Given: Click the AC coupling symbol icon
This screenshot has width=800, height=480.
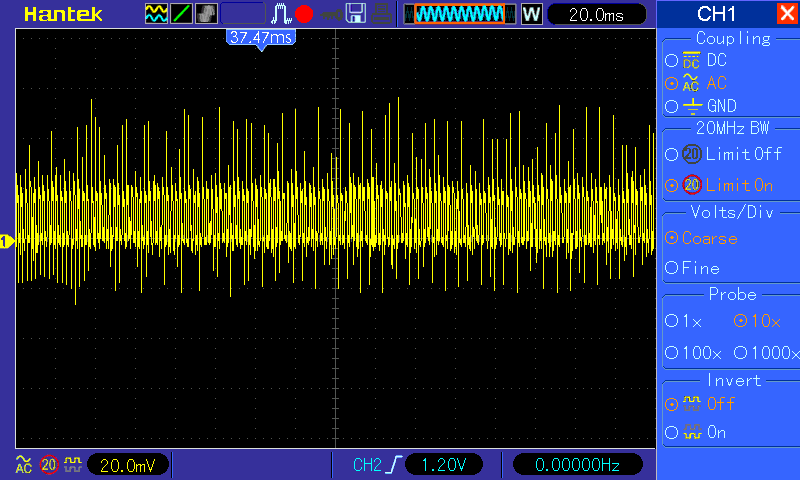Looking at the screenshot, I should (x=691, y=83).
